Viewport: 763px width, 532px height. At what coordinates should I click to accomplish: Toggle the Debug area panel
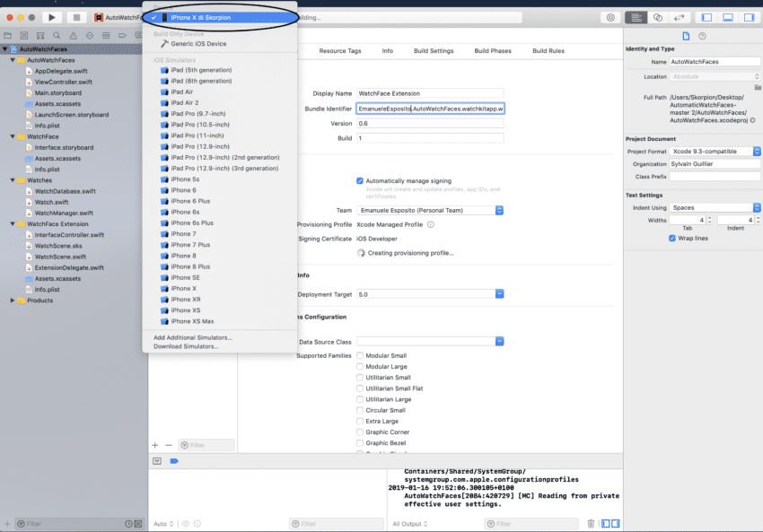tap(728, 18)
